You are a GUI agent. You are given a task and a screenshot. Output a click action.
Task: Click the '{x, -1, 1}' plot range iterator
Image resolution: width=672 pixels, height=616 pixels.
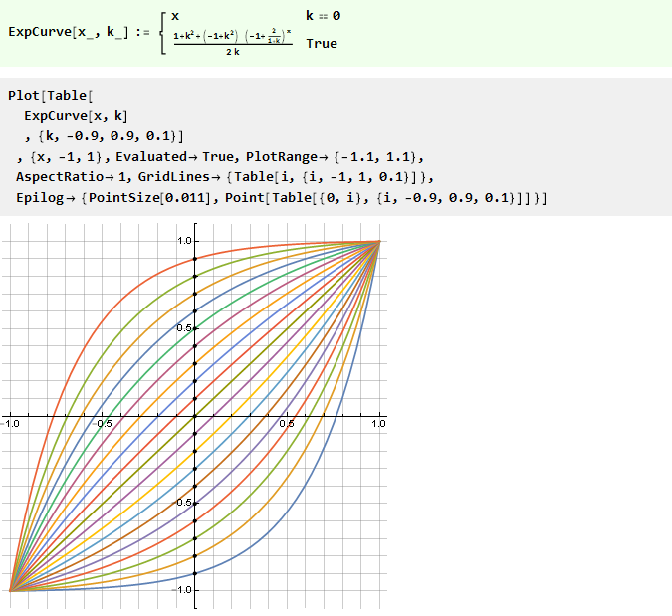[66, 157]
